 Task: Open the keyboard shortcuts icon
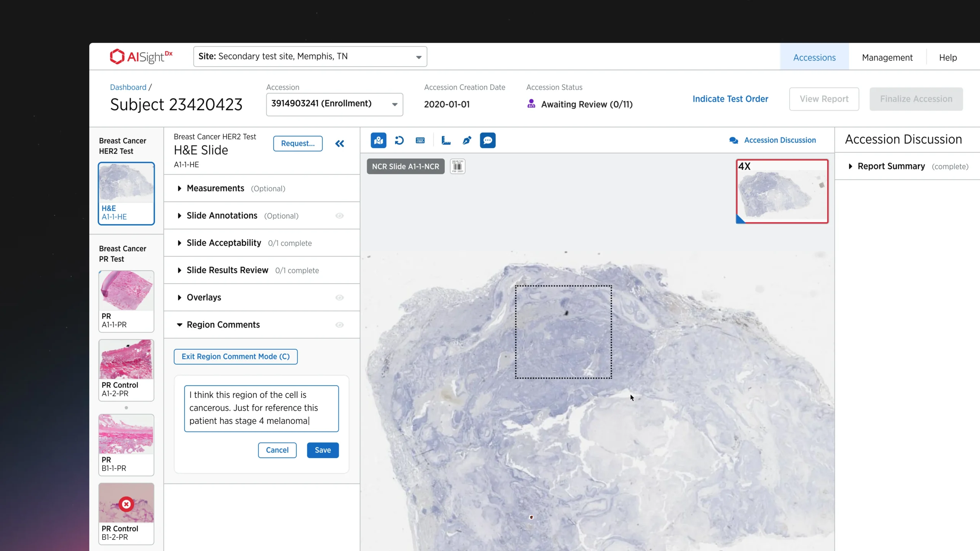(x=420, y=140)
